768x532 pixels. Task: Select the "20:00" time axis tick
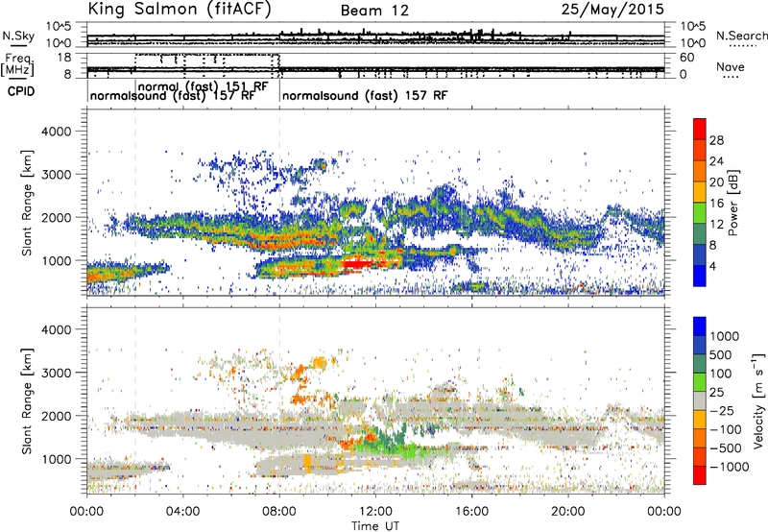568,512
